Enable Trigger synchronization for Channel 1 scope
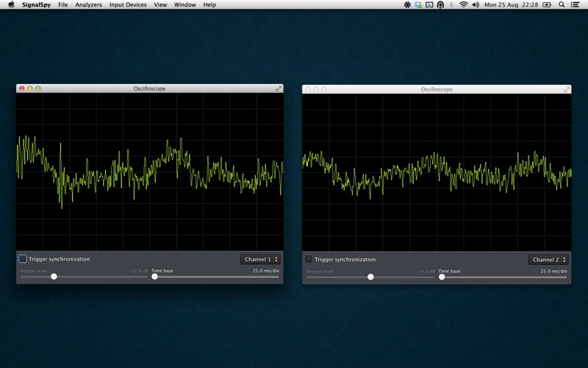 click(x=23, y=259)
